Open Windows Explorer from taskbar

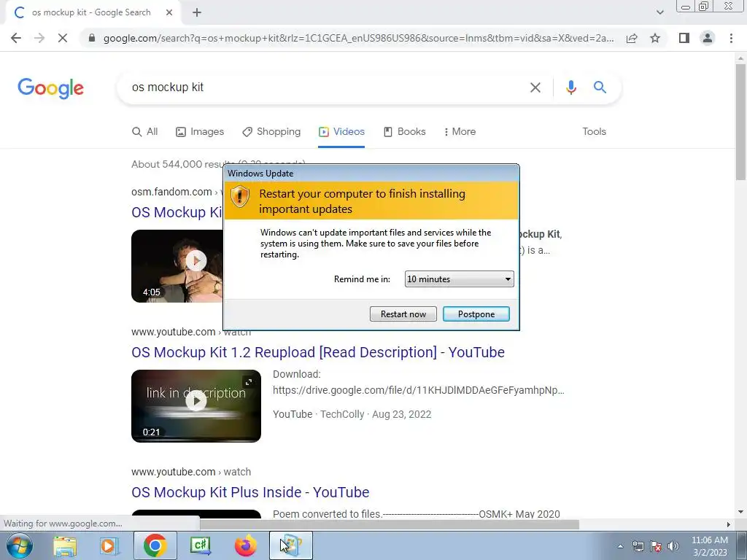(65, 545)
